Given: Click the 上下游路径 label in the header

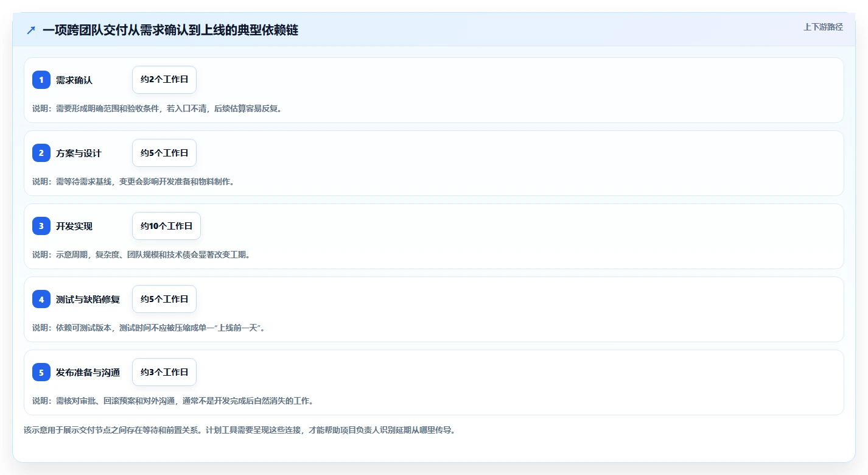Looking at the screenshot, I should click(x=823, y=27).
